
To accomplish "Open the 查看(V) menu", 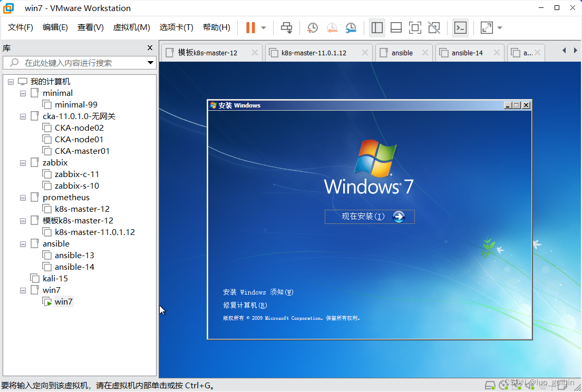I will 91,27.
